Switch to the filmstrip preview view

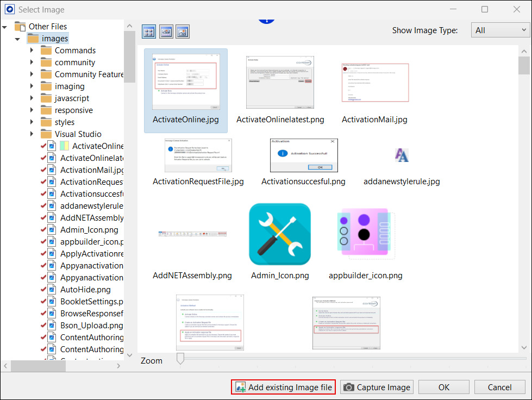pos(166,32)
